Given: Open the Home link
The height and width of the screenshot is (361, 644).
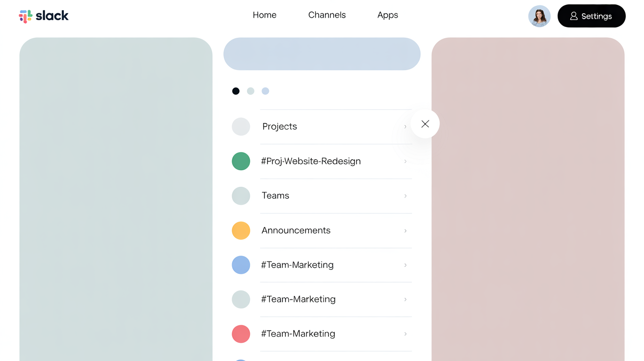Looking at the screenshot, I should pos(265,15).
